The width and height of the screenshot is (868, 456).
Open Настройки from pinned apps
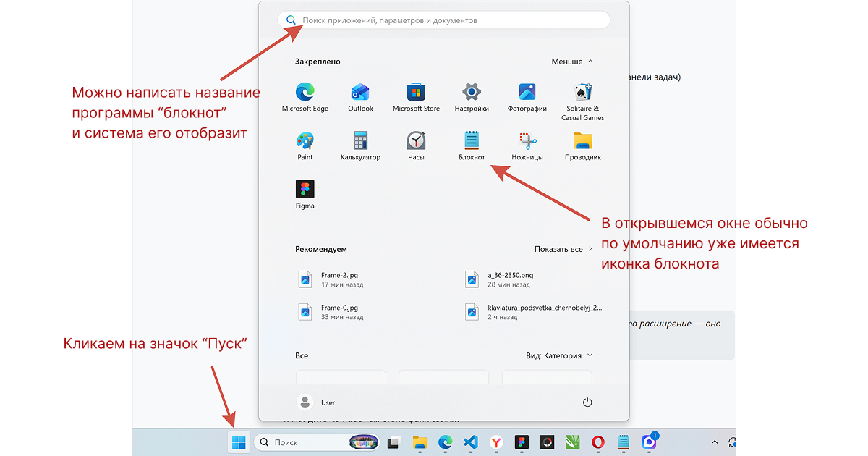pos(472,98)
